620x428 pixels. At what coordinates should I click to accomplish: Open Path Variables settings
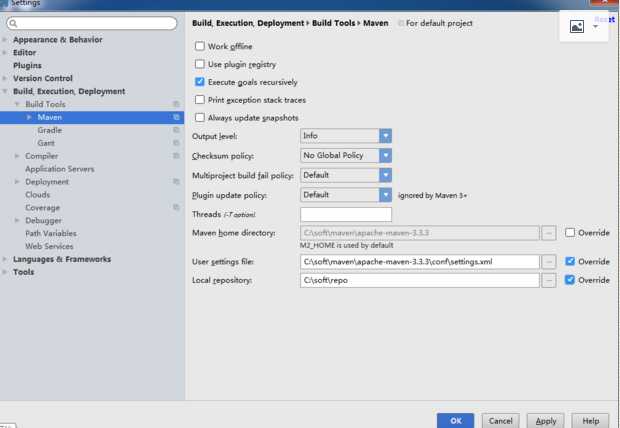(51, 233)
